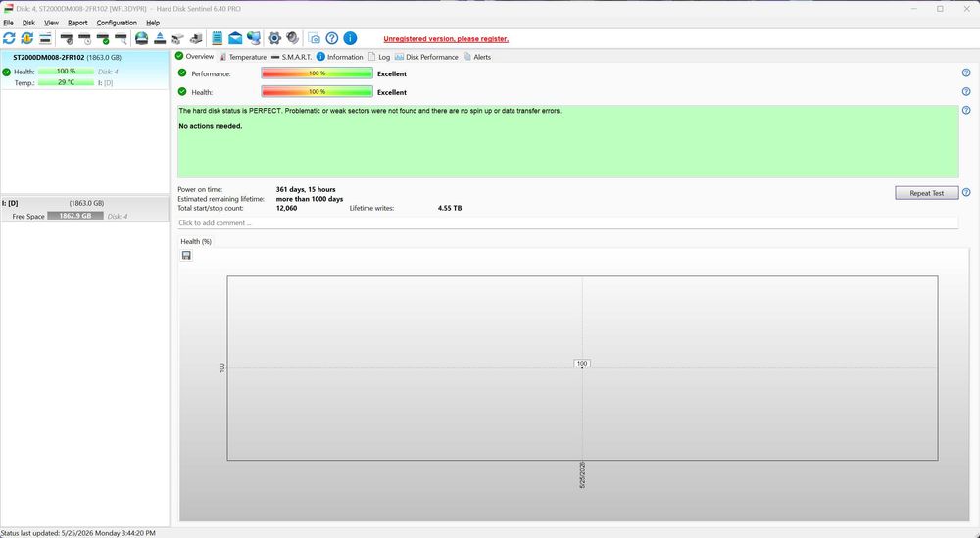Screen dimensions: 980x538
Task: Select the Overview tab
Action: 194,56
